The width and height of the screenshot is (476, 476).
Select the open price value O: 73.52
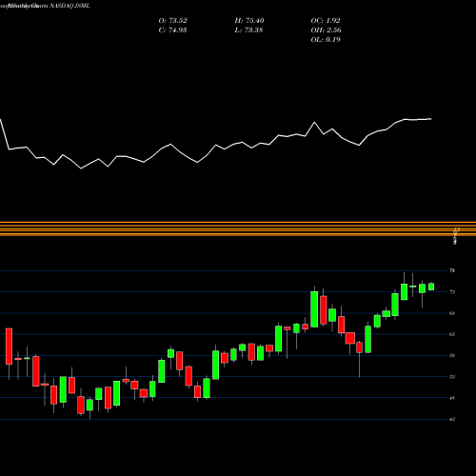coord(172,21)
